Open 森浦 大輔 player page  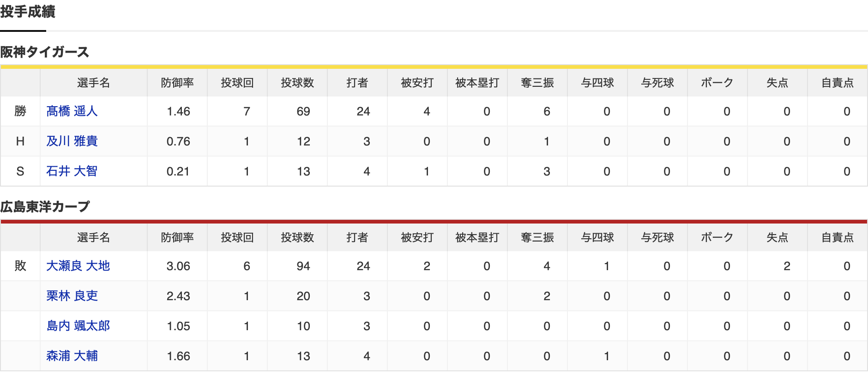[72, 356]
